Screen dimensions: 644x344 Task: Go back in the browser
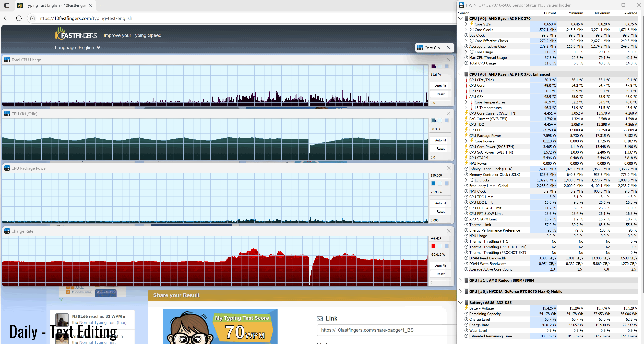click(x=7, y=18)
